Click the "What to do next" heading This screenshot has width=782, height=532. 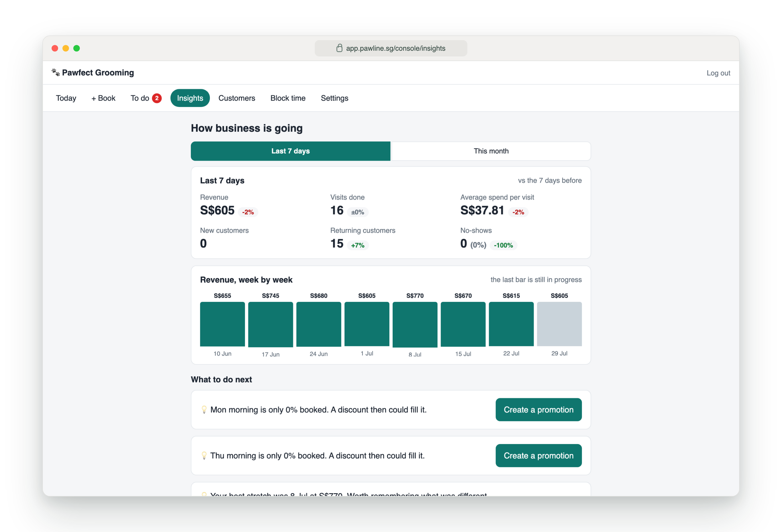(221, 380)
